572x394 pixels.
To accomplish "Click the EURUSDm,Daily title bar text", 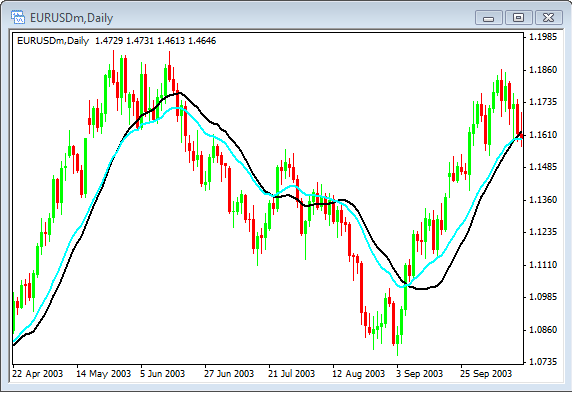I will (72, 18).
